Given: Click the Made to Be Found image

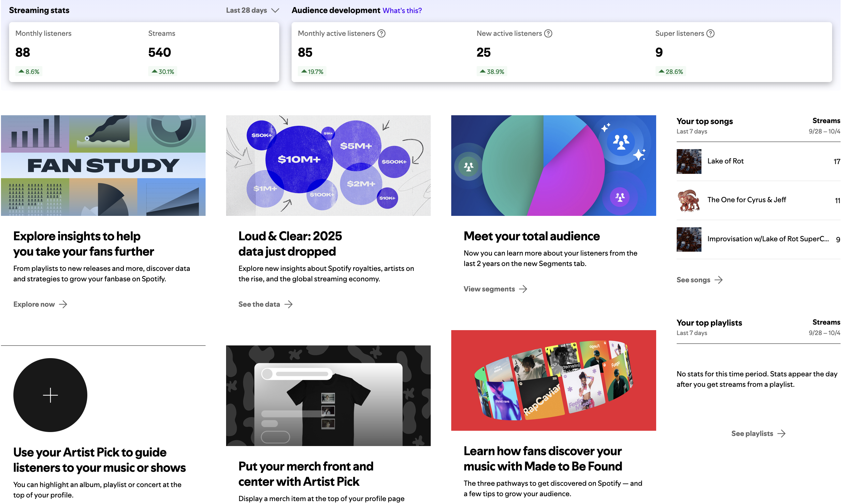Looking at the screenshot, I should (554, 381).
